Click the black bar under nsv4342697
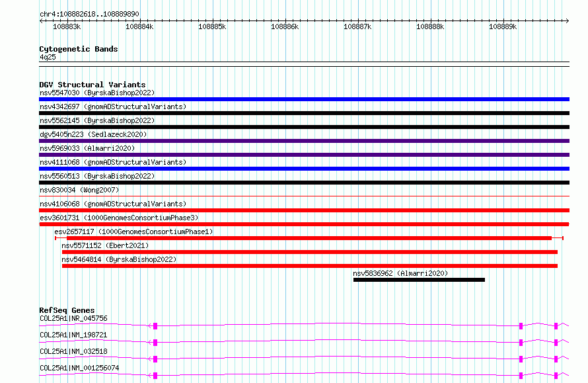The height and width of the screenshot is (383, 588). pos(304,113)
